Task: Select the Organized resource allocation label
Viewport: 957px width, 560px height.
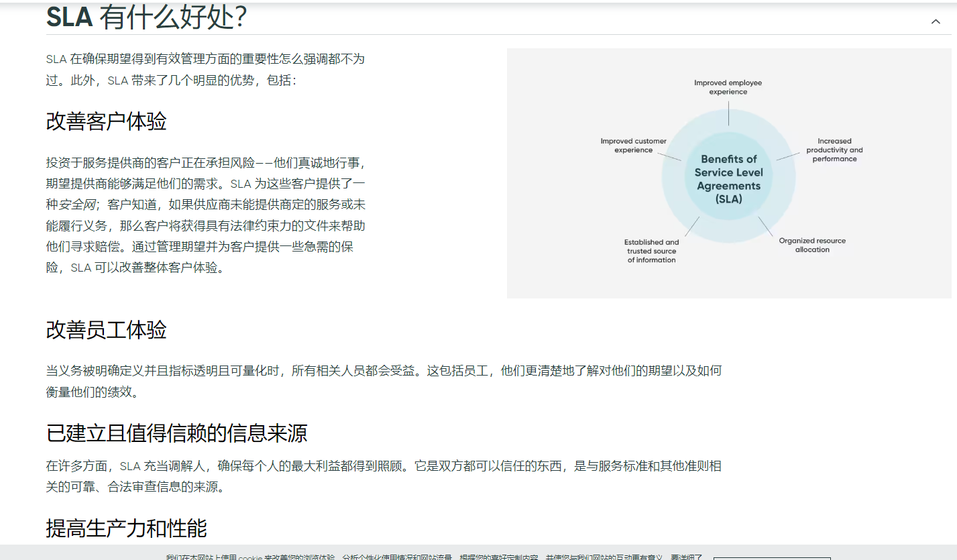Action: [x=812, y=245]
